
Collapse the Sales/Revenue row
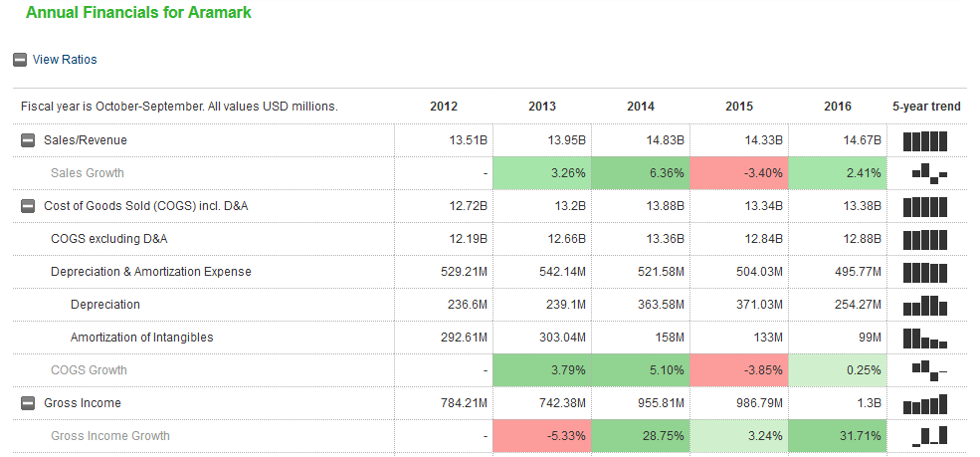tap(29, 140)
